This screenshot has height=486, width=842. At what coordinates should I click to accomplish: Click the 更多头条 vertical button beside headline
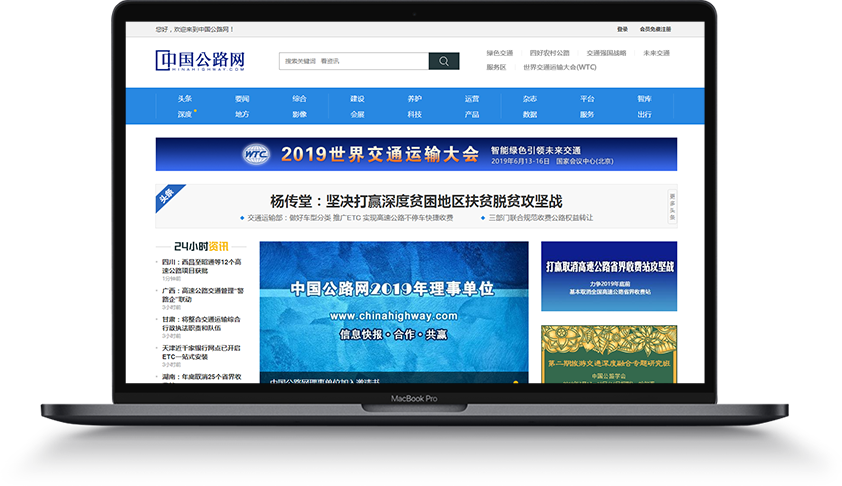(672, 205)
